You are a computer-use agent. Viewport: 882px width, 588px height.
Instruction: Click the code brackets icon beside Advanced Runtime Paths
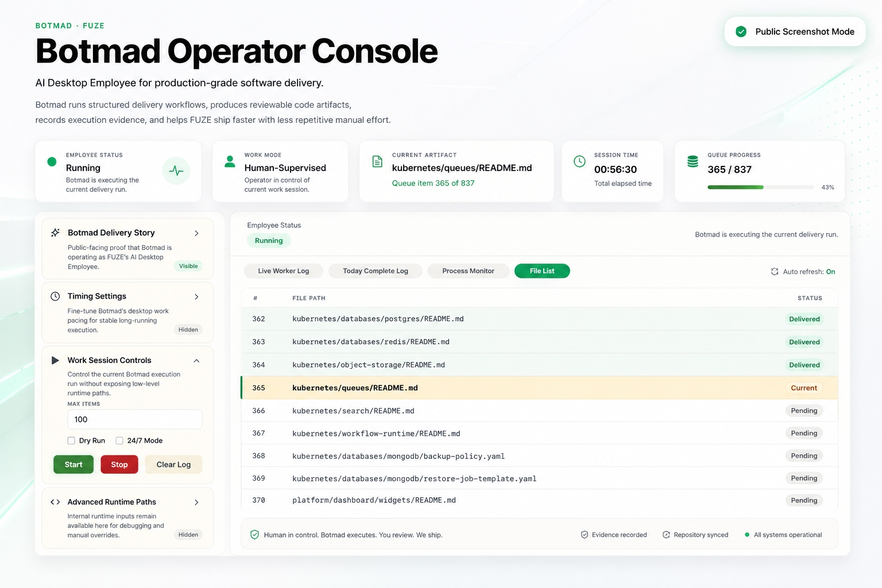point(55,502)
